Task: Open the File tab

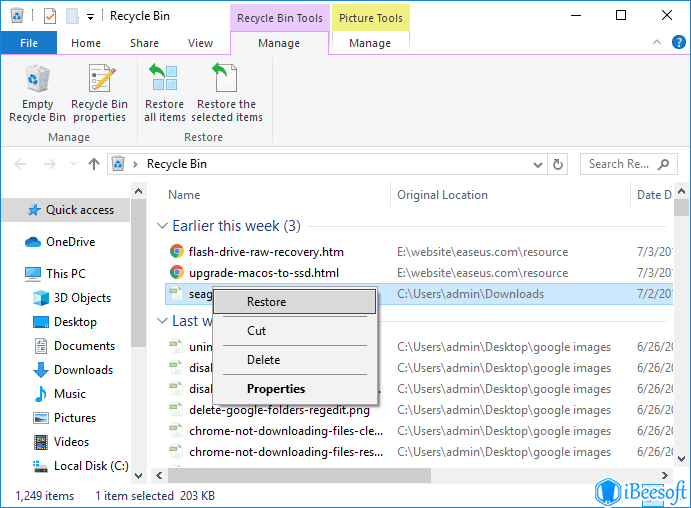Action: 29,43
